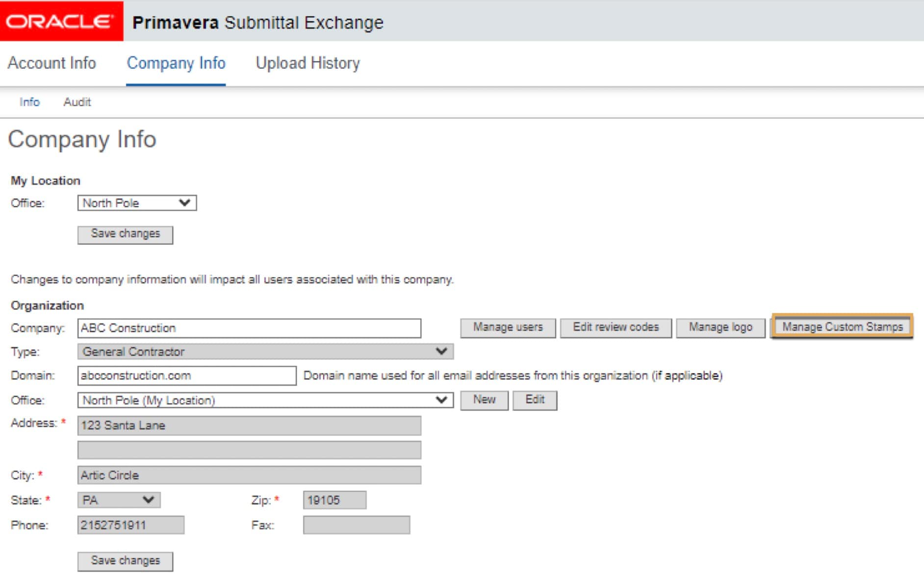The width and height of the screenshot is (924, 584).
Task: Click the Info sub-tab link
Action: 29,102
